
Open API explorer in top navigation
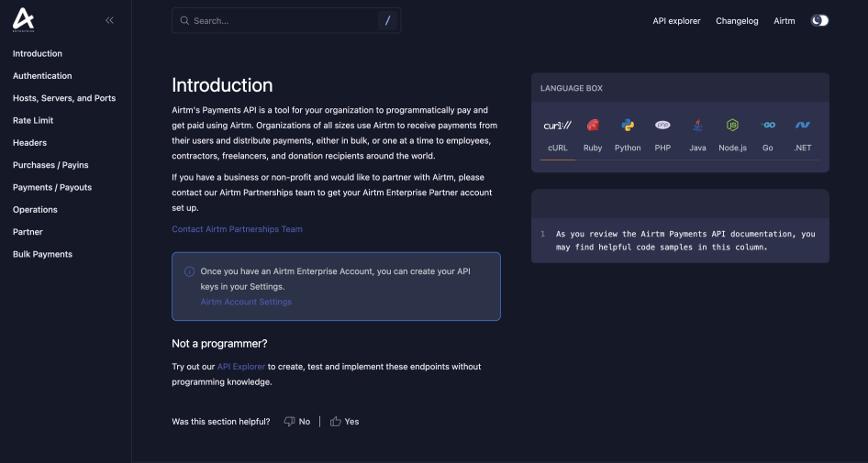coord(676,21)
